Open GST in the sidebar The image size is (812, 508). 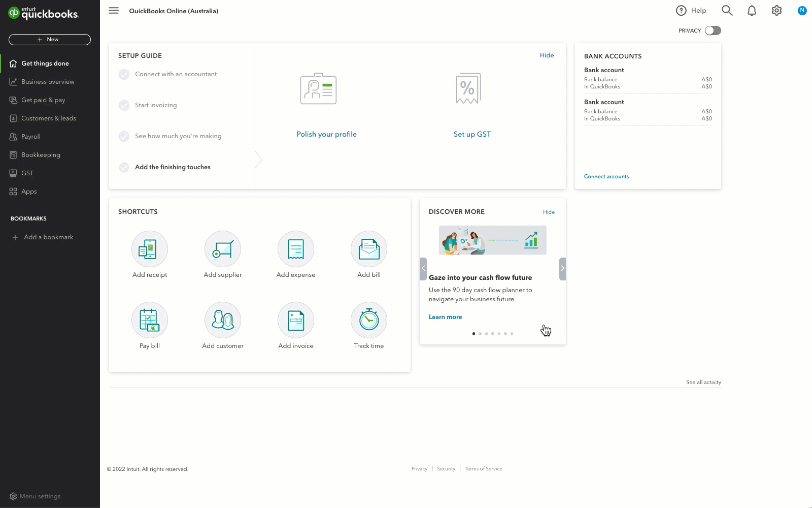click(50, 173)
